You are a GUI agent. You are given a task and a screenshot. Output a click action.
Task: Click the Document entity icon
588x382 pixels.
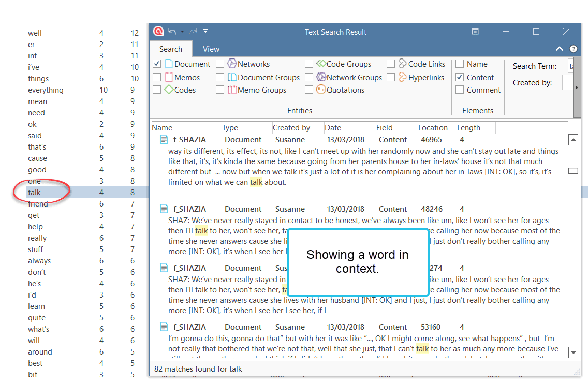169,64
